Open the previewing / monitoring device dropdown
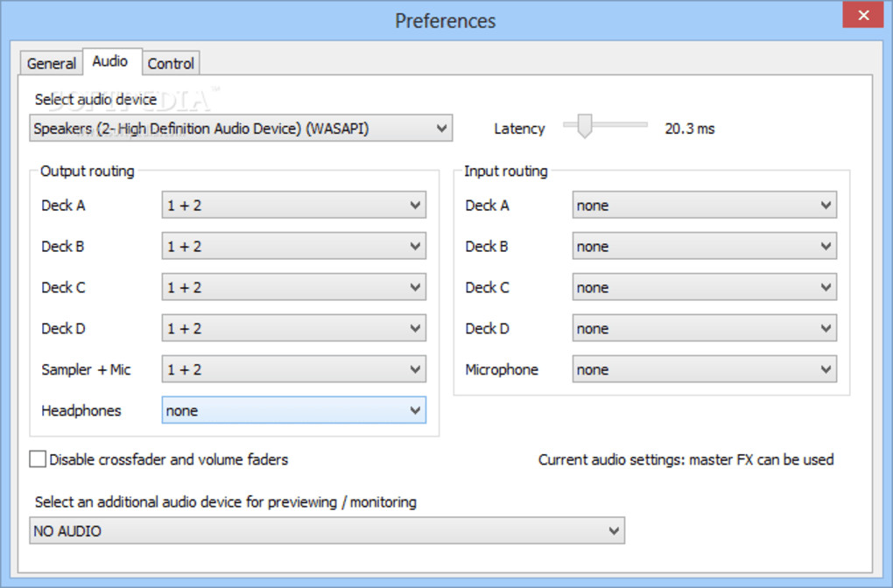 [327, 531]
